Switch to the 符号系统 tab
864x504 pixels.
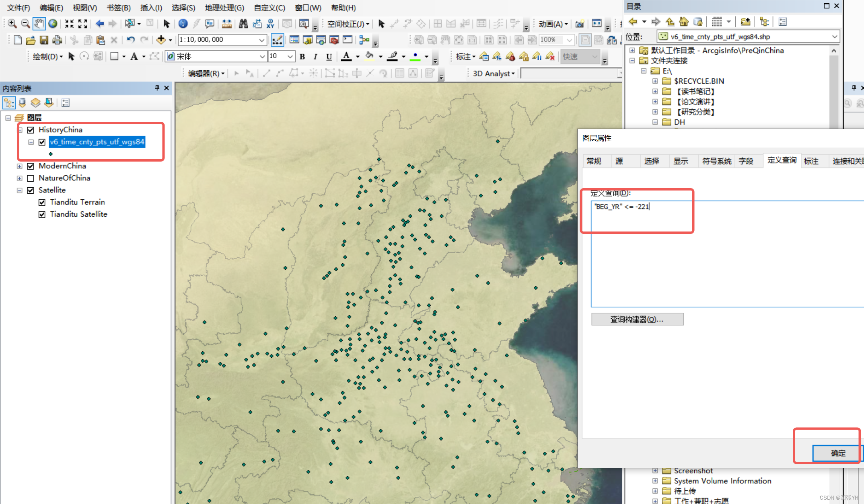[x=716, y=161]
